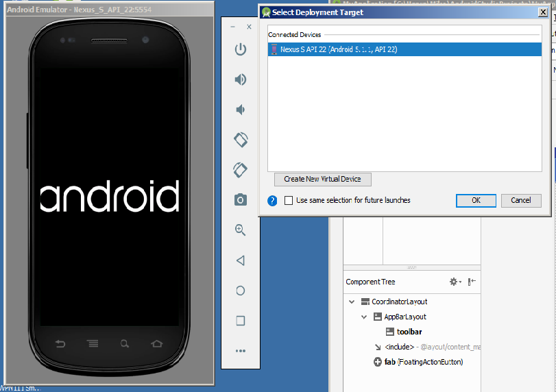Viewport: 556px width, 392px height.
Task: Click the fab FloatingActionButton plus icon
Action: 378,362
